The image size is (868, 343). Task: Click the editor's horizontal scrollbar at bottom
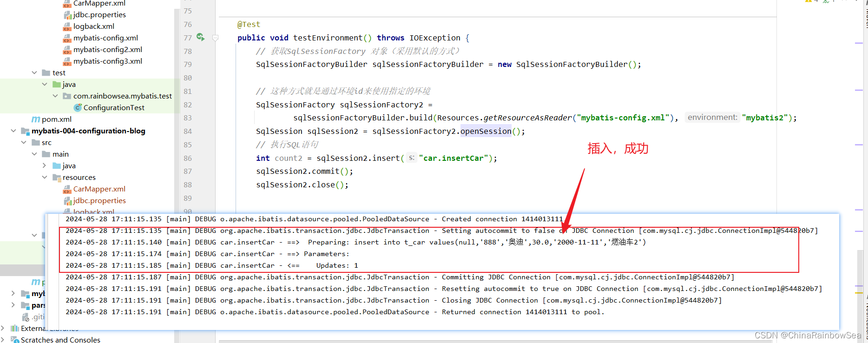pyautogui.click(x=495, y=341)
